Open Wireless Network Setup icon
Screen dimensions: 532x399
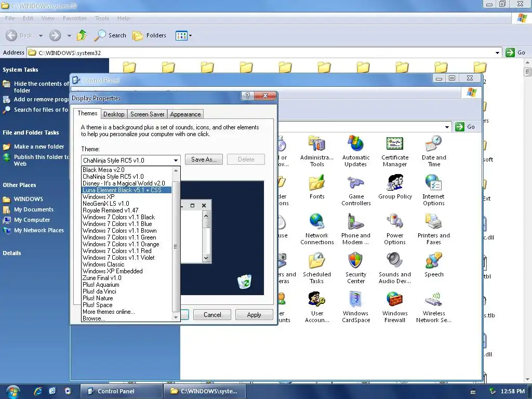[434, 307]
